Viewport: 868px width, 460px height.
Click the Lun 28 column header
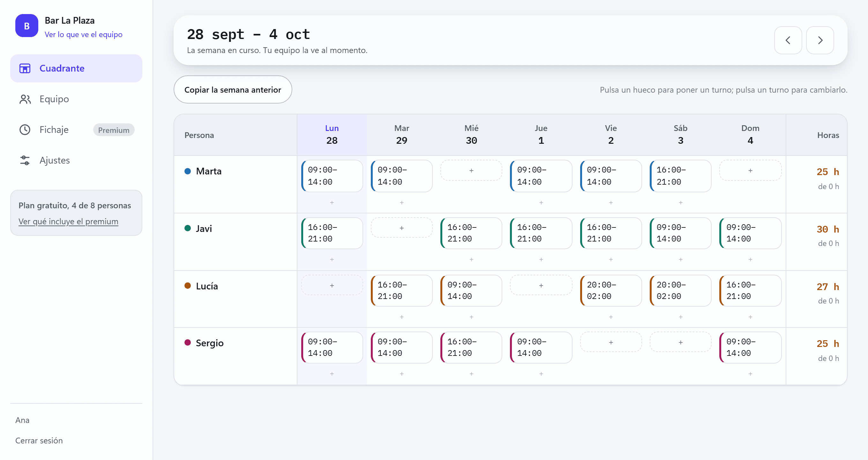coord(332,134)
